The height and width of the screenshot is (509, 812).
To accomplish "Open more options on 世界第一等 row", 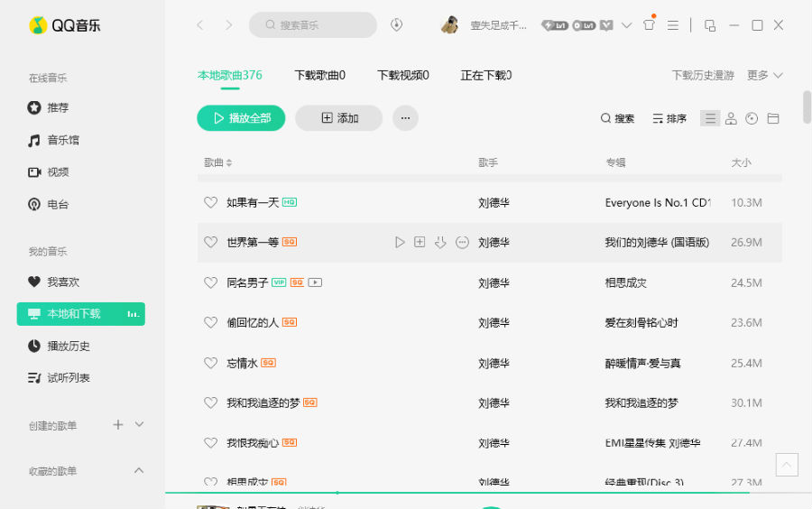I will click(x=462, y=242).
